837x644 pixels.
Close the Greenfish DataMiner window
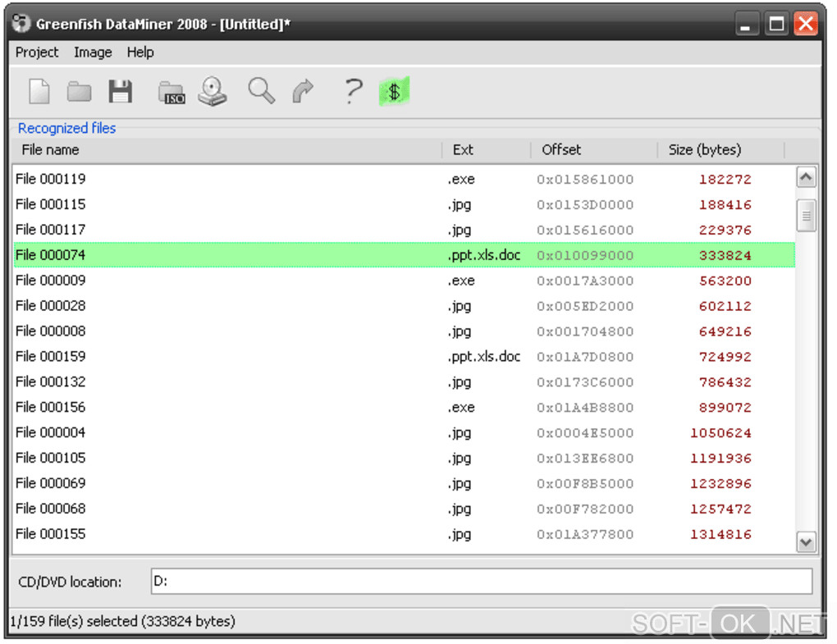pyautogui.click(x=806, y=24)
